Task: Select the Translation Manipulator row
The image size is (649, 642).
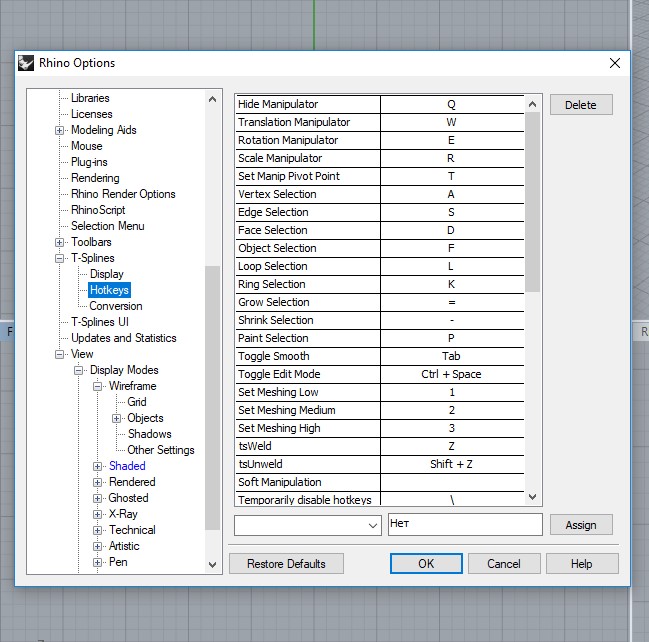Action: [380, 123]
